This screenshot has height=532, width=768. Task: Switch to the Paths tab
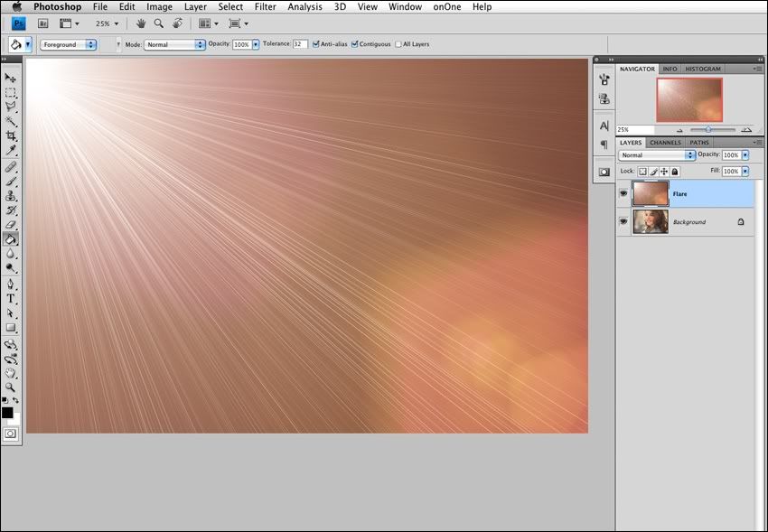(699, 143)
